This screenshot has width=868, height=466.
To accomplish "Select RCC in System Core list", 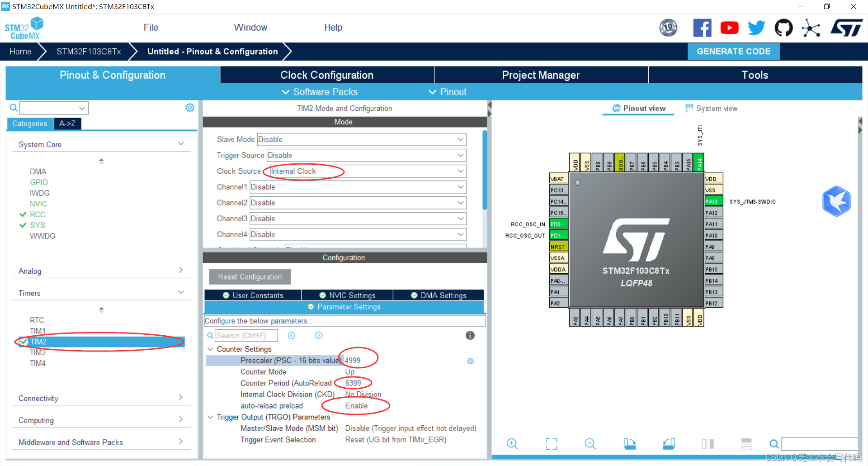I will (x=37, y=214).
